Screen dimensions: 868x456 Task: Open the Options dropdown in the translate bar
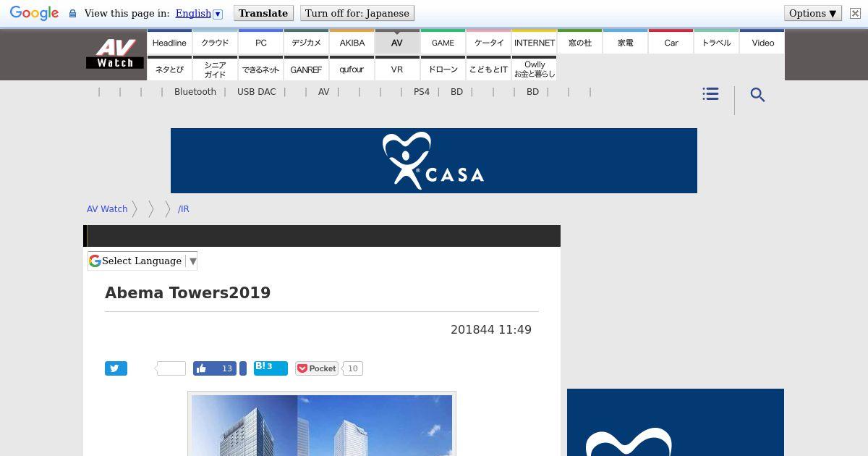813,14
